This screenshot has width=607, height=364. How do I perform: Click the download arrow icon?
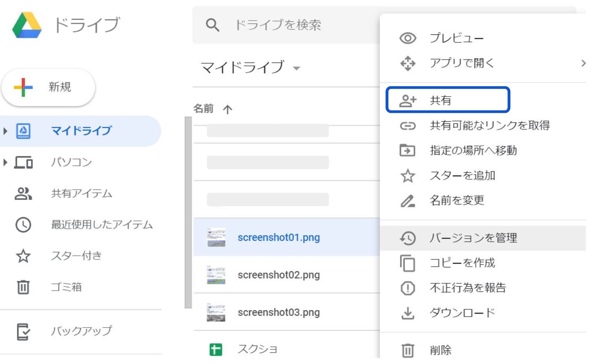click(407, 313)
